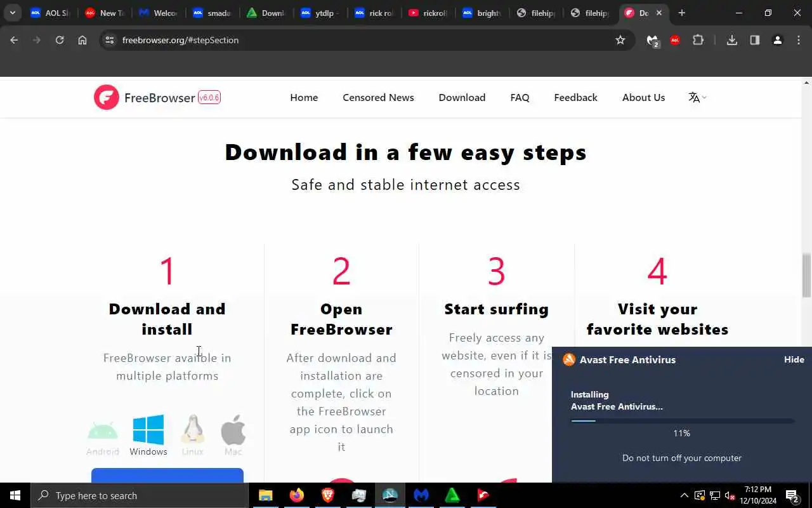Open the Malwarebytes taskbar icon
Image resolution: width=812 pixels, height=508 pixels.
tap(421, 495)
